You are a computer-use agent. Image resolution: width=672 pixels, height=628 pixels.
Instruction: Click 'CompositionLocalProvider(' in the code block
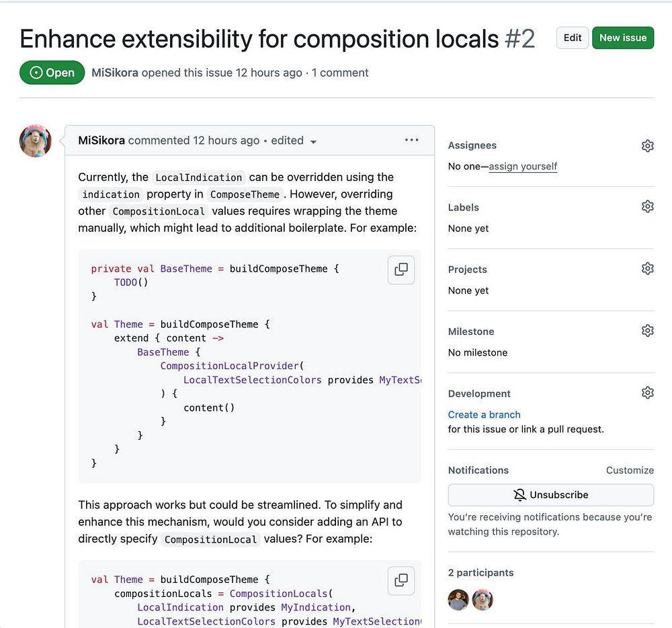[x=232, y=366]
